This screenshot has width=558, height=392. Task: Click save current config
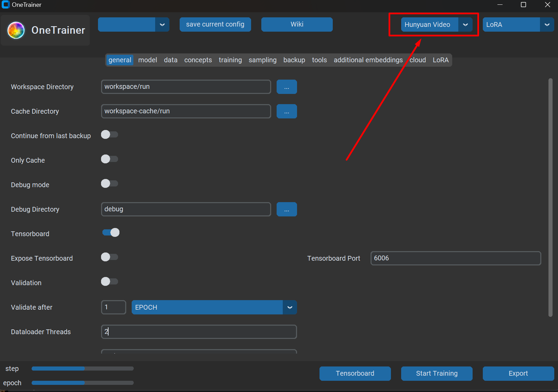[x=215, y=24]
